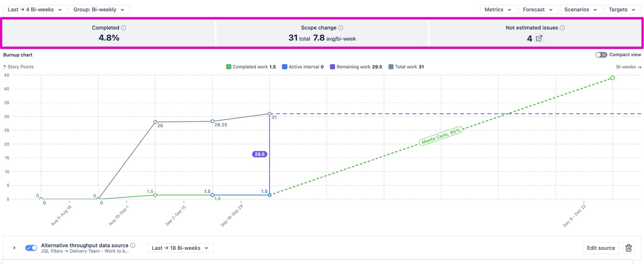
Task: Click the delete source trash icon
Action: (629, 248)
